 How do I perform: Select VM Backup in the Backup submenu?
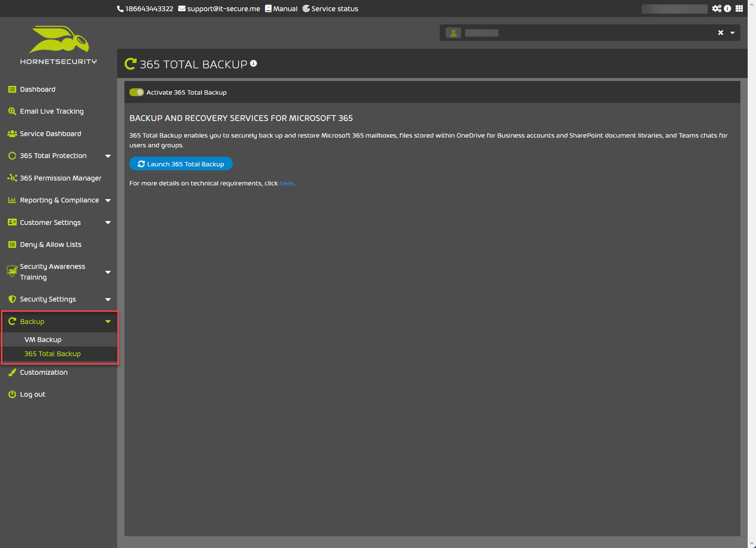tap(43, 340)
